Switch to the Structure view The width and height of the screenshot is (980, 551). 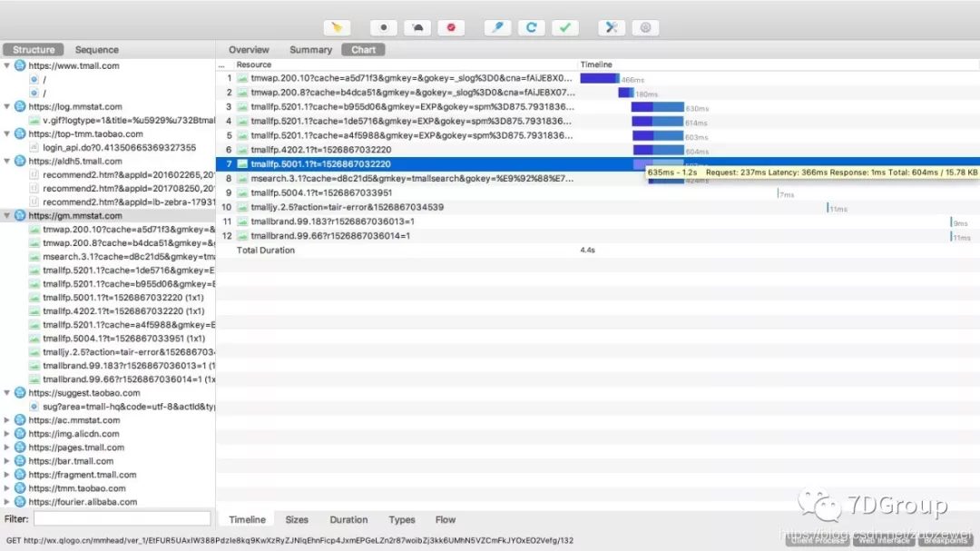pyautogui.click(x=34, y=49)
